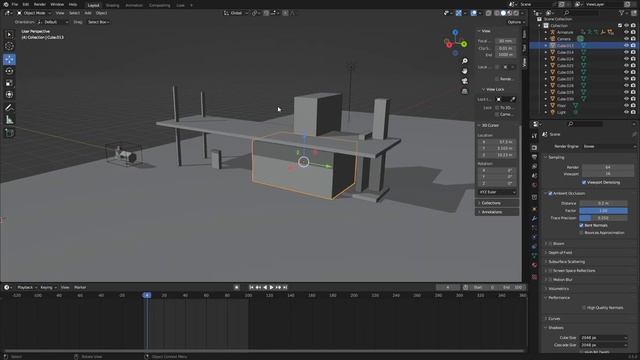Viewport: 640px width, 360px height.
Task: Click Play animation in timeline
Action: [271, 287]
